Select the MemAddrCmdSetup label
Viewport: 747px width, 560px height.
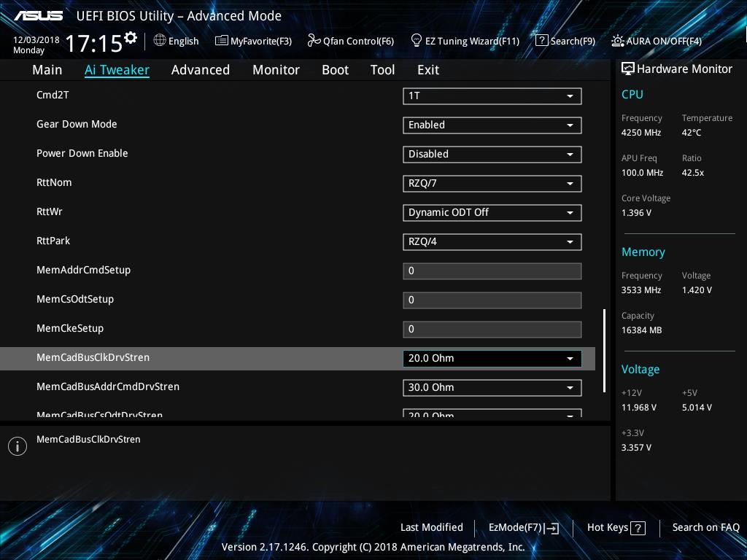click(x=83, y=270)
